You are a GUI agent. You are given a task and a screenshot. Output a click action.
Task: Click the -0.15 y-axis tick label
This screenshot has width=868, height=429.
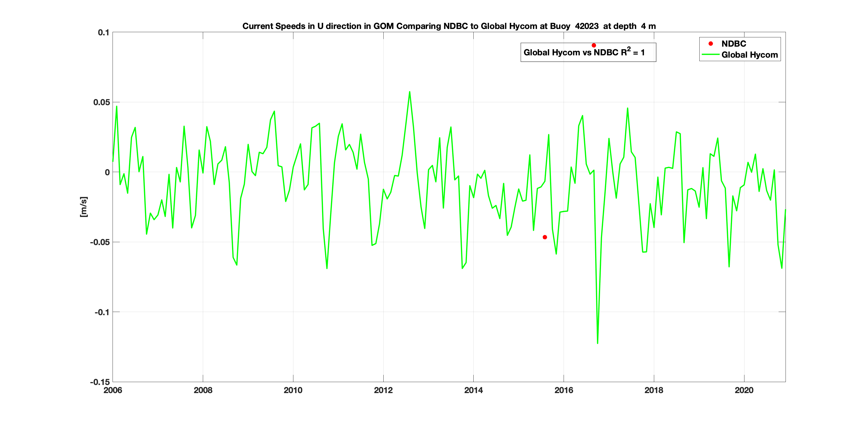point(100,382)
